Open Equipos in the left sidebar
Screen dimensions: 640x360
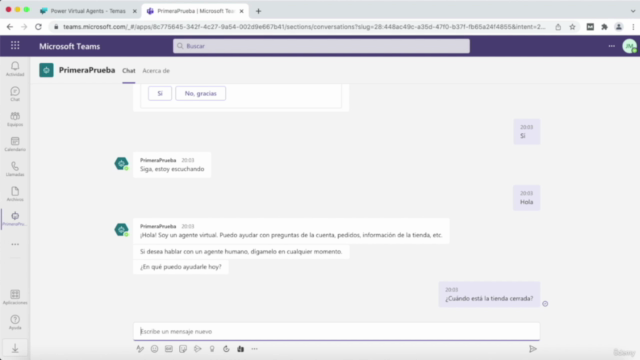pos(15,119)
